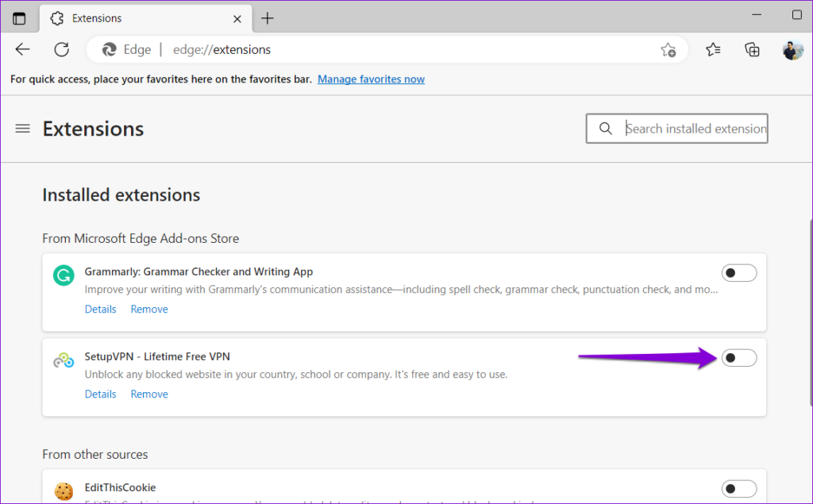
Task: Toggle the EditThisCookie extension on
Action: pos(738,489)
